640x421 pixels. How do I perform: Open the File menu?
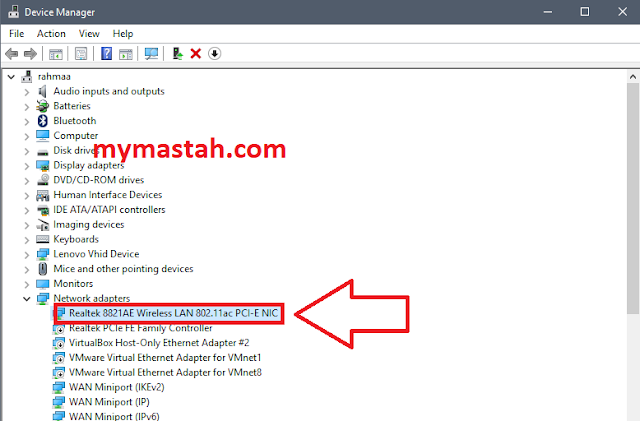[16, 33]
